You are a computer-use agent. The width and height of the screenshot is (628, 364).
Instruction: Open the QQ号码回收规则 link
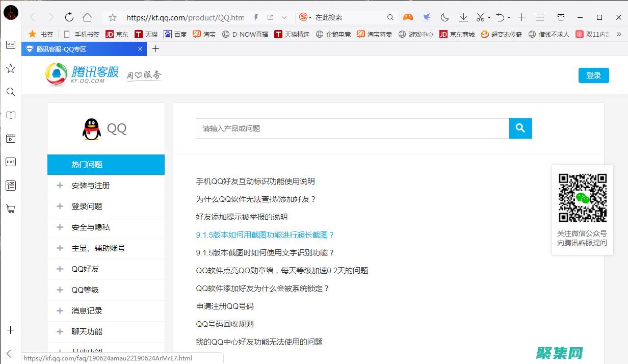coord(225,324)
